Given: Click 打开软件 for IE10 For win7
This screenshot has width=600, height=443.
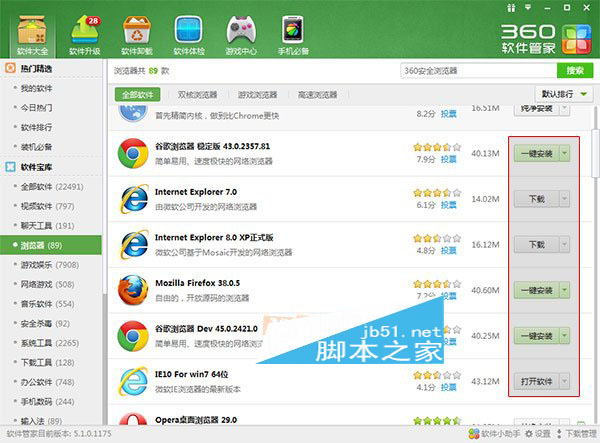Looking at the screenshot, I should [536, 381].
